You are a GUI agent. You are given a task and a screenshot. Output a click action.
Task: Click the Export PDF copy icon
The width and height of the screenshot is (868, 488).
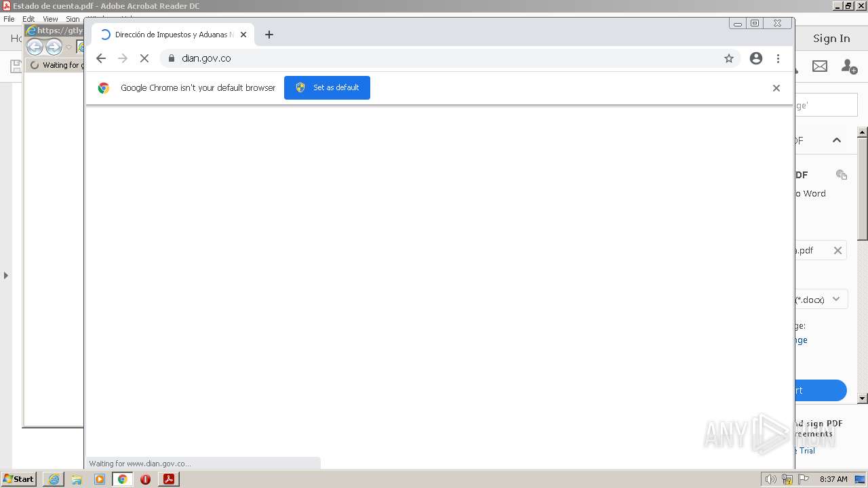(842, 175)
